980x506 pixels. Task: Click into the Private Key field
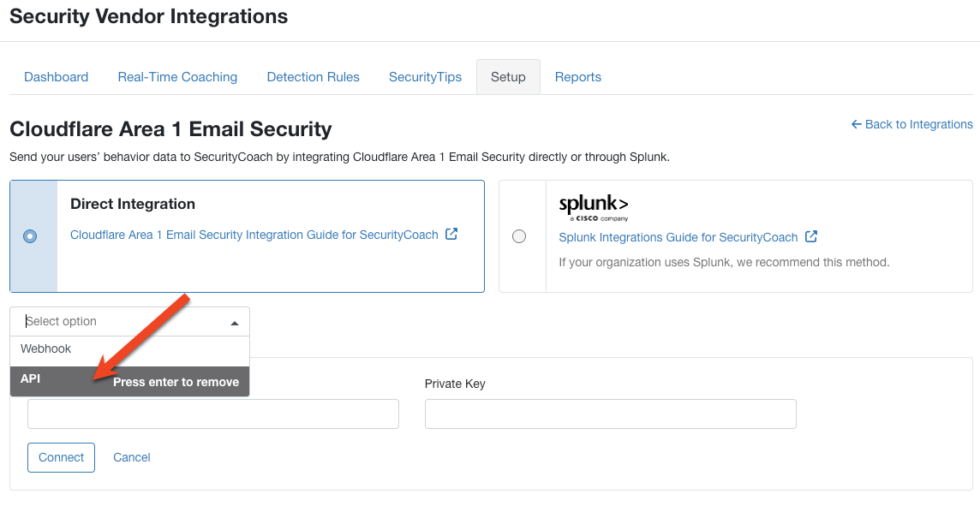pos(610,414)
